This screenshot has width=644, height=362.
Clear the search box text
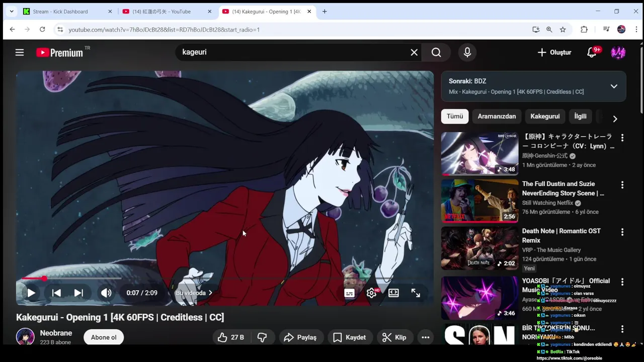(414, 52)
